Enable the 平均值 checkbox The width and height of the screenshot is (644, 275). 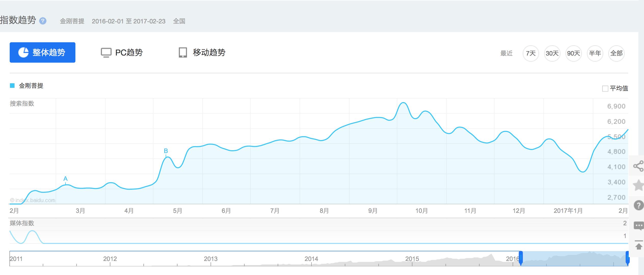[605, 89]
